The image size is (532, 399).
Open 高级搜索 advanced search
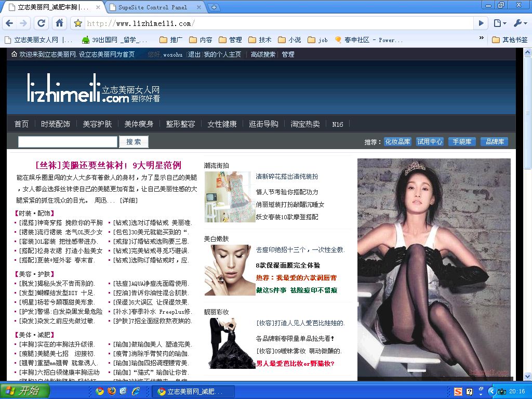(263, 55)
